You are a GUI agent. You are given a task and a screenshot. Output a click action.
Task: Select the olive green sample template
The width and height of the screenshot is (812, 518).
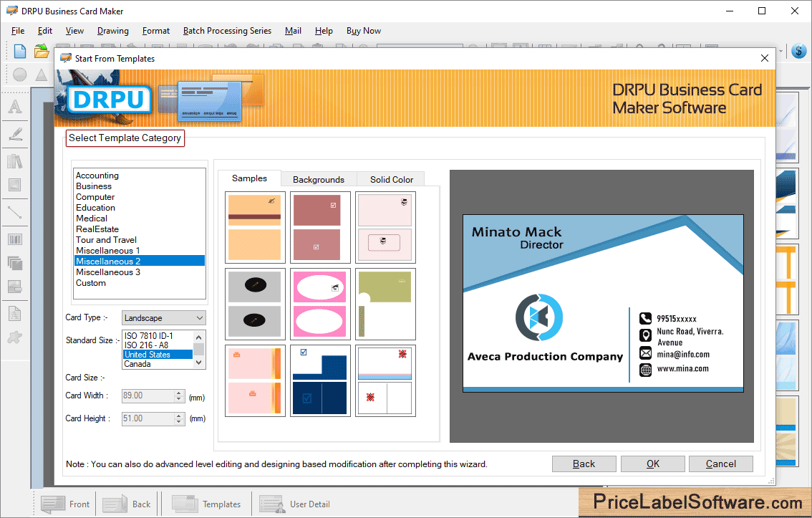pos(385,304)
